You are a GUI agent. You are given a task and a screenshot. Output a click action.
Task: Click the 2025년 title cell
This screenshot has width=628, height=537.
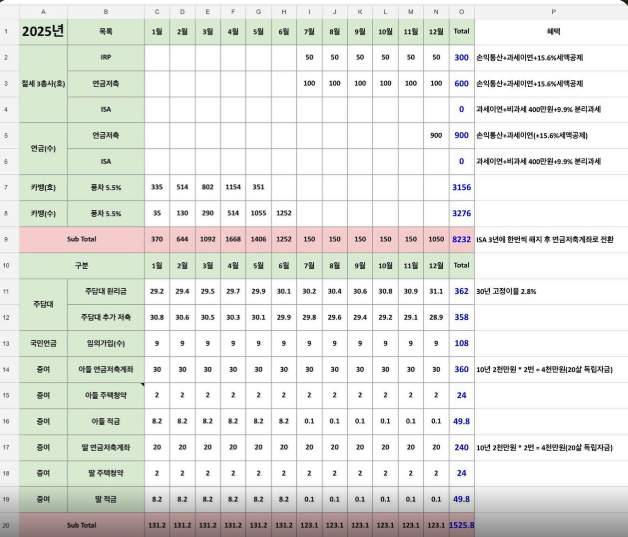point(43,31)
